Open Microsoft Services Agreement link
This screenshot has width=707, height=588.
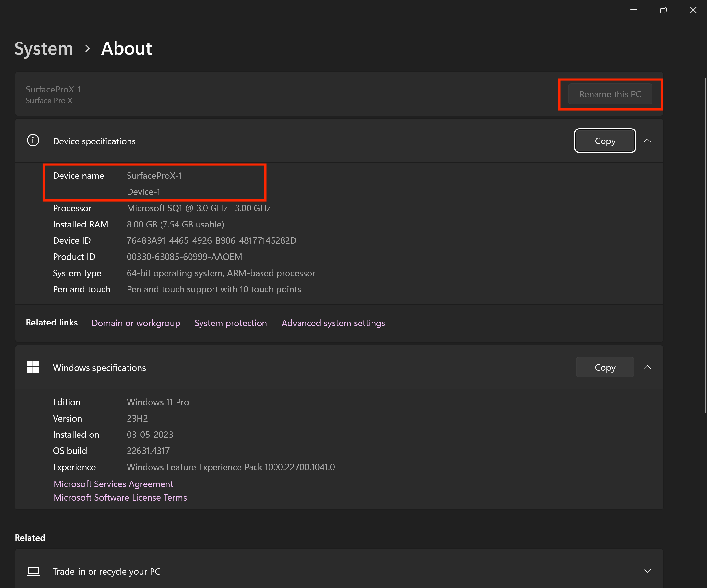pyautogui.click(x=114, y=484)
